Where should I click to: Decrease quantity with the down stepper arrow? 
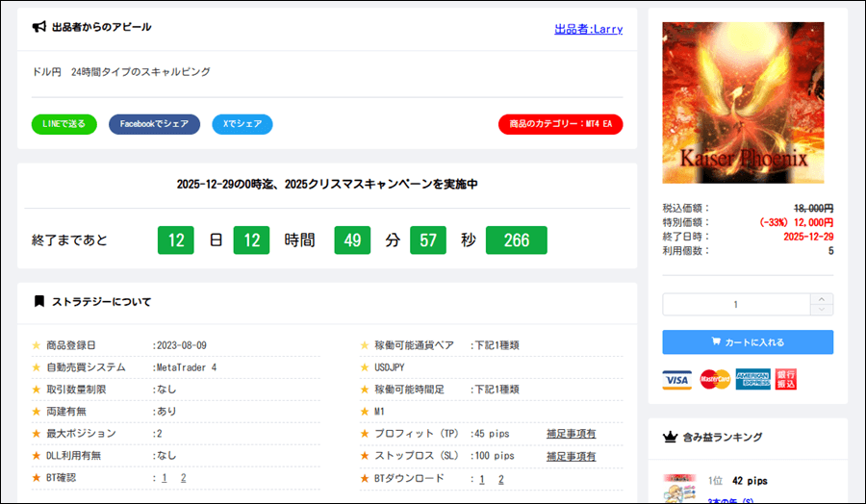coord(823,310)
